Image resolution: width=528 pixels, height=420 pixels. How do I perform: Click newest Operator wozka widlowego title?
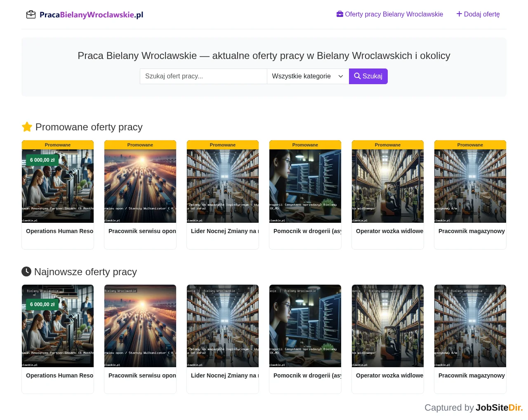click(x=390, y=375)
